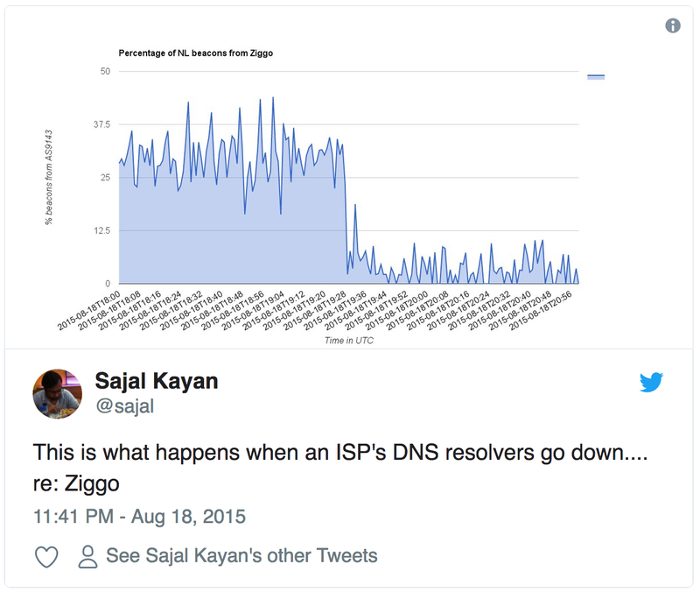Click the 2015-08-18T18:00 x-axis label
The image size is (700, 592).
tap(87, 309)
